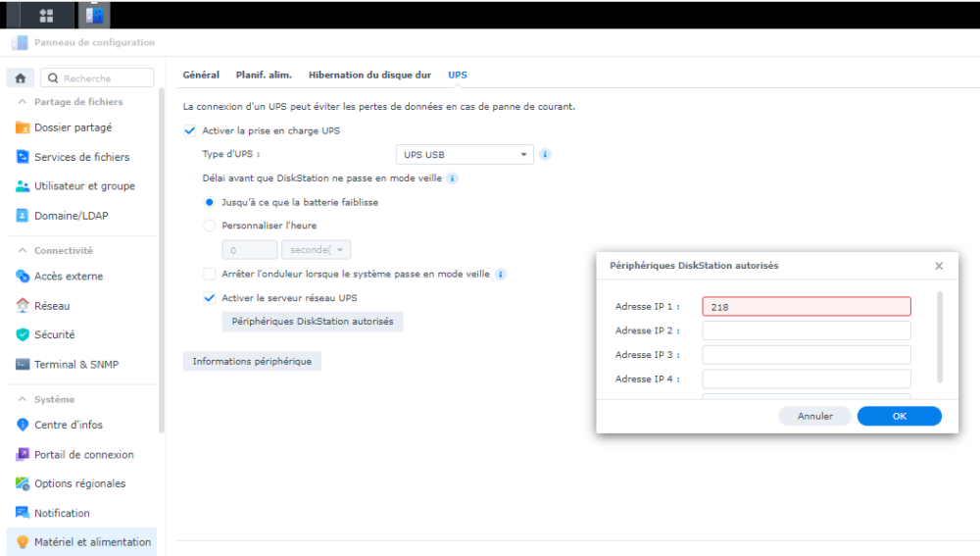The height and width of the screenshot is (556, 980).
Task: Open Accès externe icon
Action: point(23,276)
